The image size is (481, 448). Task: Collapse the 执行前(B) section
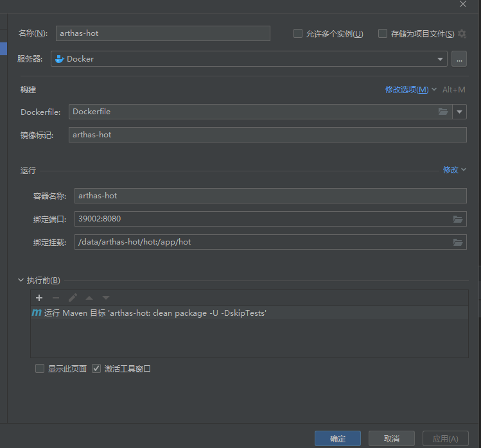[21, 280]
